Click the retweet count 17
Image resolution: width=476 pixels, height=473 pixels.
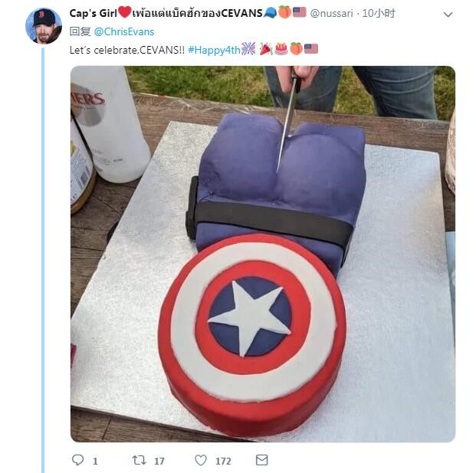pyautogui.click(x=159, y=462)
